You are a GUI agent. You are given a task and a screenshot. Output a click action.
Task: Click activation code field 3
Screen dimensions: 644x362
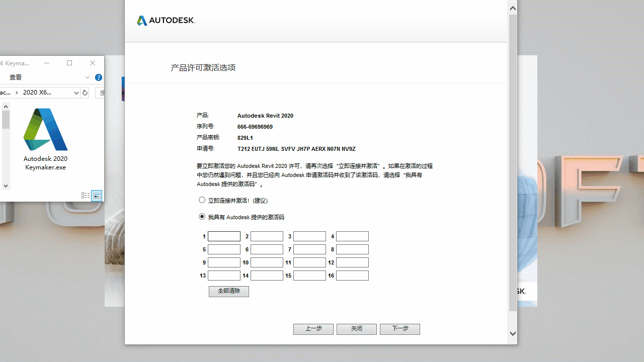[310, 236]
